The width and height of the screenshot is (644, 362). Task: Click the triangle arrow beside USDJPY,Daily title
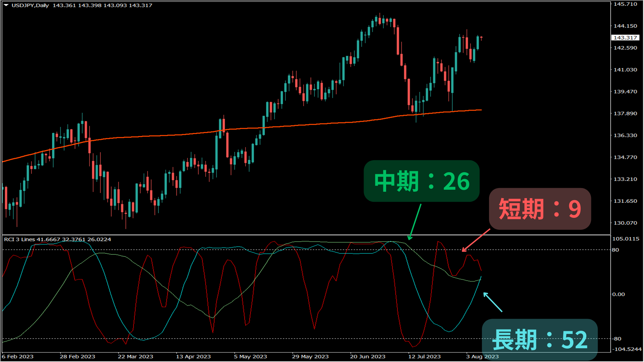tap(6, 5)
